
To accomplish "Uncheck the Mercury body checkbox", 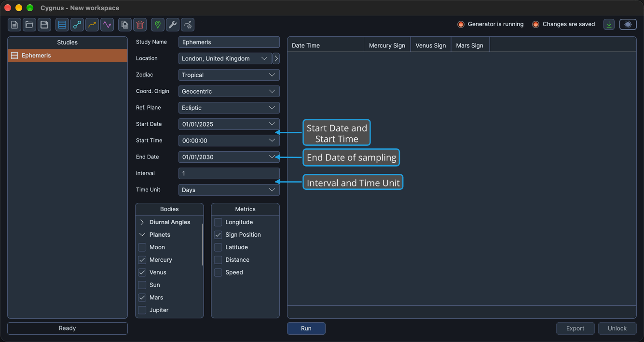I will pos(142,260).
